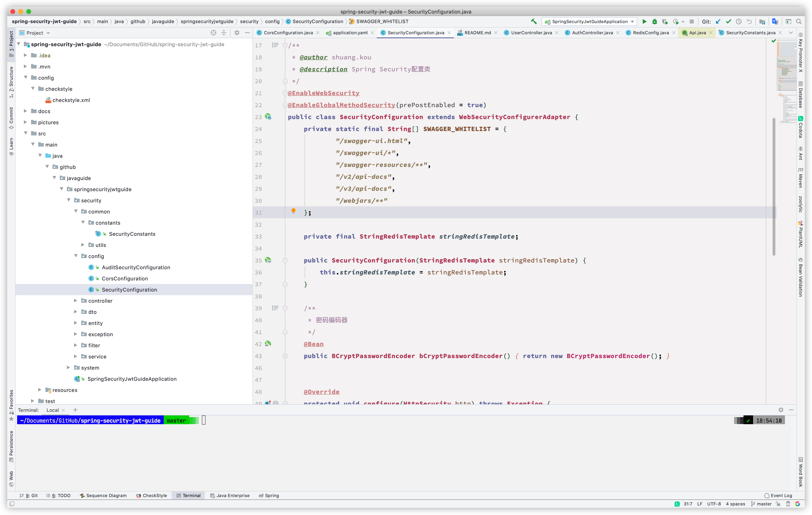Open the CheckStyle tool window tab
This screenshot has height=515, width=812.
coord(151,495)
